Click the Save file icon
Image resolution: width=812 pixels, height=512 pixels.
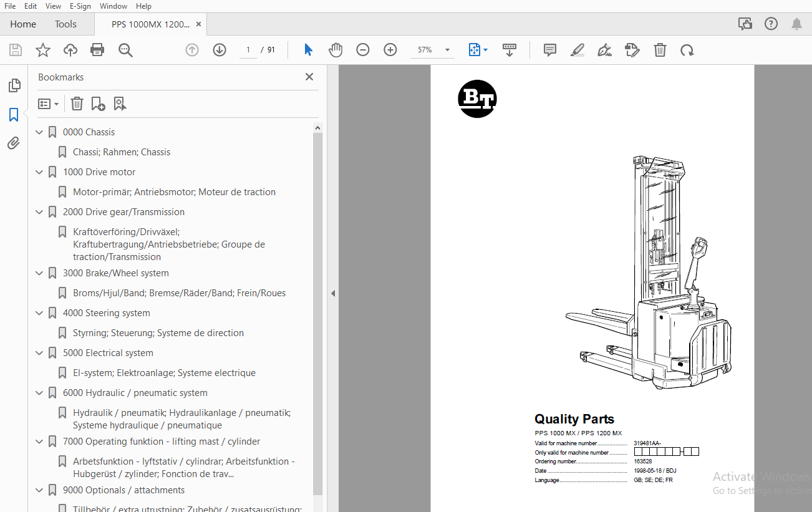16,50
